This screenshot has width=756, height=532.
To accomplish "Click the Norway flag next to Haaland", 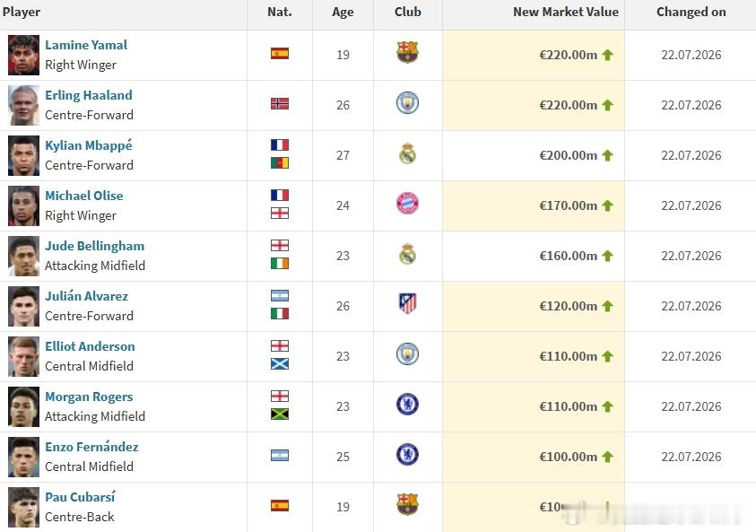I will pyautogui.click(x=280, y=104).
